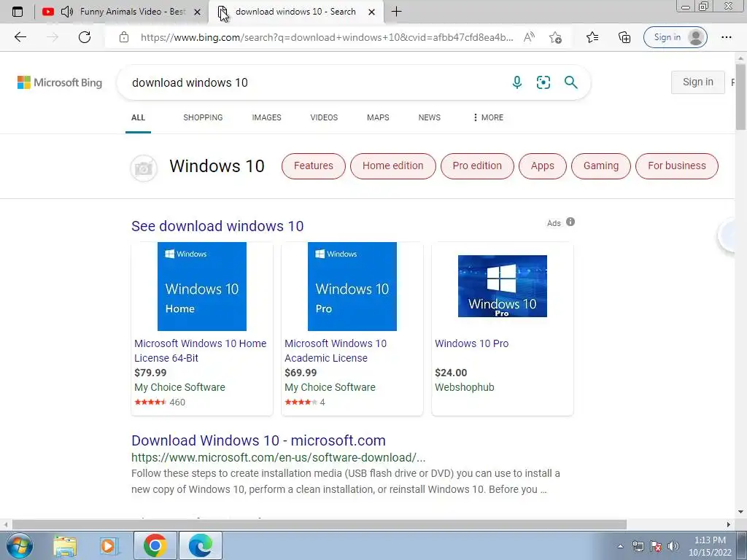Viewport: 747px width, 560px height.
Task: Click the Ads info icon
Action: coord(570,222)
